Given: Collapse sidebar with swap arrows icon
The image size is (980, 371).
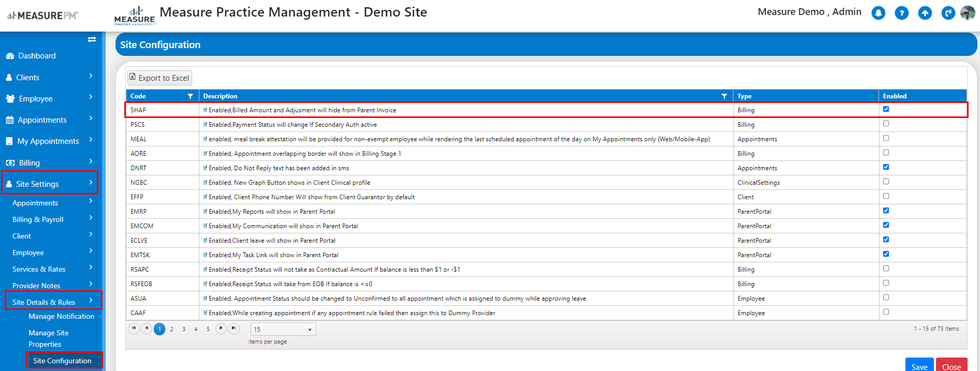Looking at the screenshot, I should pyautogui.click(x=92, y=39).
